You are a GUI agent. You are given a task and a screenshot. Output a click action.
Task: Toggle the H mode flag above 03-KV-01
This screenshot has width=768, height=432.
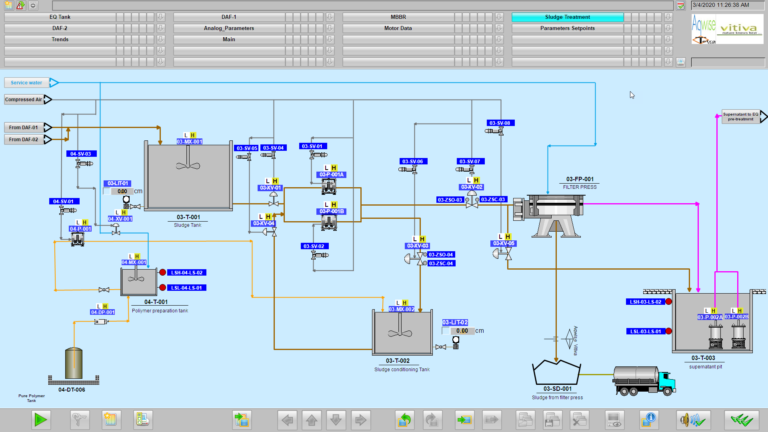click(276, 178)
